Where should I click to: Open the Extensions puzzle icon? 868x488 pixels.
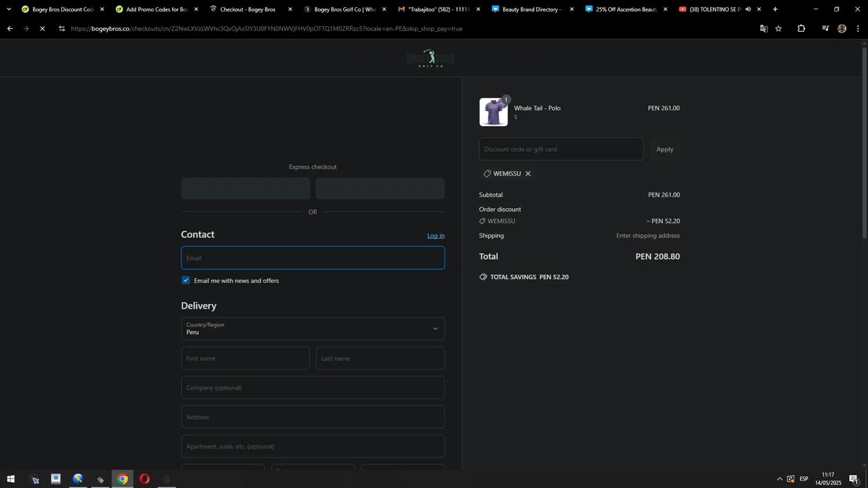[801, 28]
